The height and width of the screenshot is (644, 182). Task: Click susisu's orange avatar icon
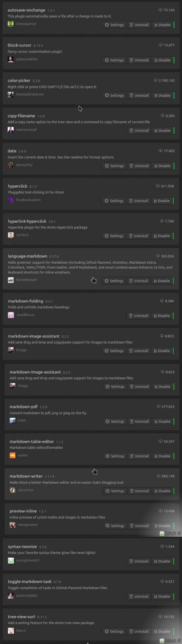coord(12,455)
